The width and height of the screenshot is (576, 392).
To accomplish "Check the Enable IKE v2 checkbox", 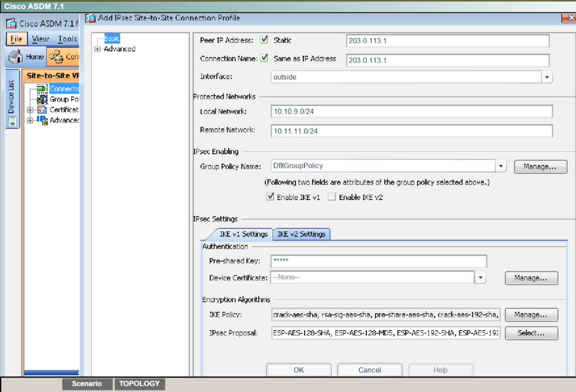I will [331, 197].
